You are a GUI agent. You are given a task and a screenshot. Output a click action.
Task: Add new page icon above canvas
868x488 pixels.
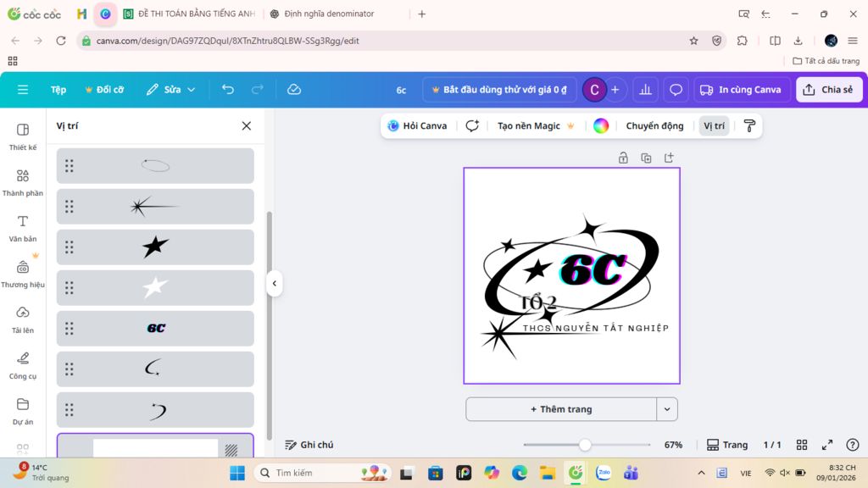[x=669, y=158]
